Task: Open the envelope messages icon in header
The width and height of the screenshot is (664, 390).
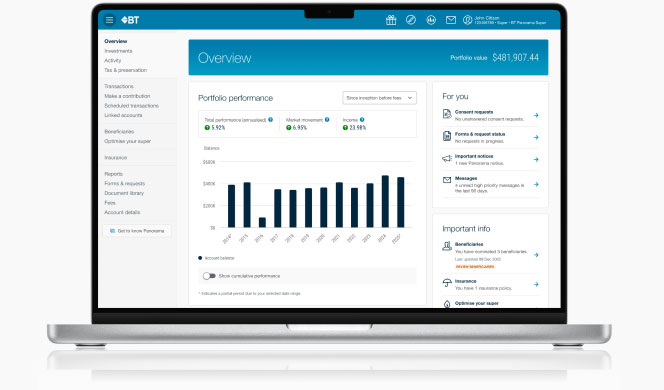Action: (x=451, y=20)
